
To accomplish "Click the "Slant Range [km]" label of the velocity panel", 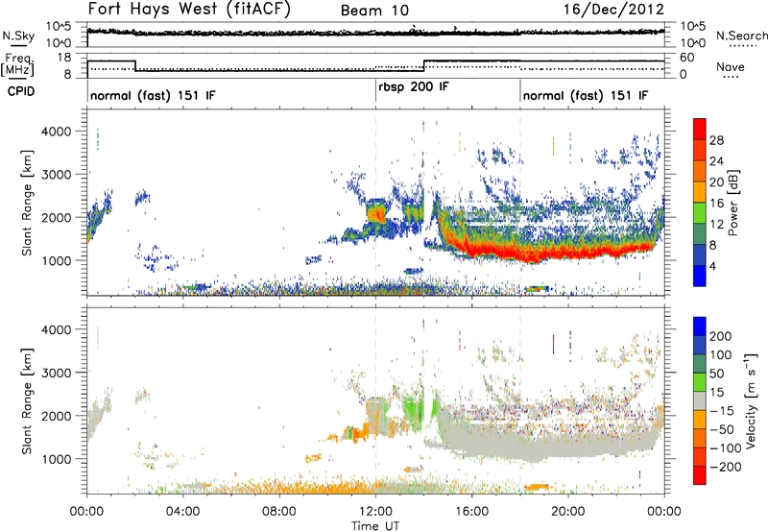I will point(27,401).
